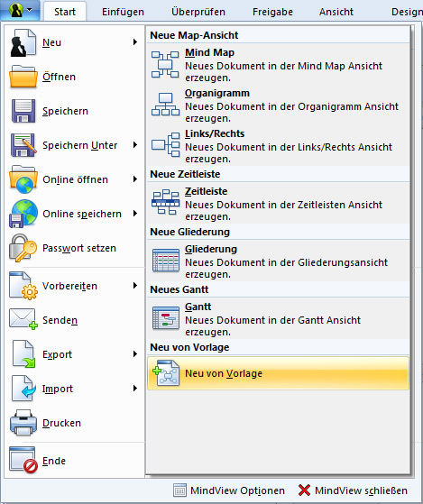Open the Import submenu arrow
This screenshot has width=423, height=504.
coord(135,389)
